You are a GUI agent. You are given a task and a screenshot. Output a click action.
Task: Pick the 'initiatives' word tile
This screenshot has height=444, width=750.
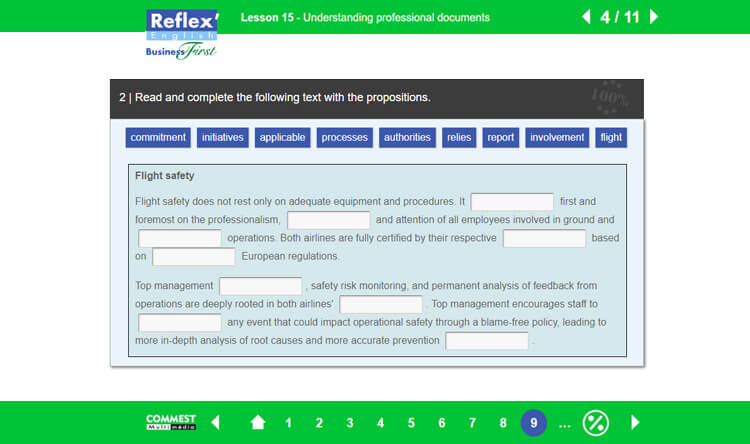222,137
